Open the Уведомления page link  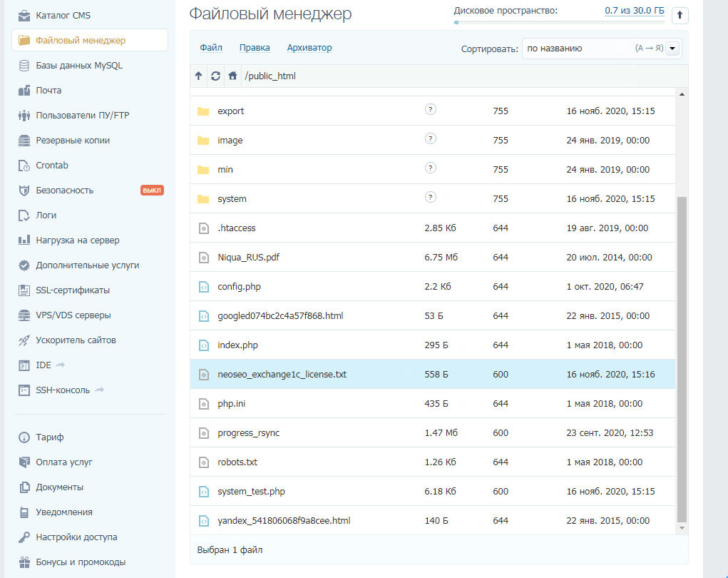65,512
